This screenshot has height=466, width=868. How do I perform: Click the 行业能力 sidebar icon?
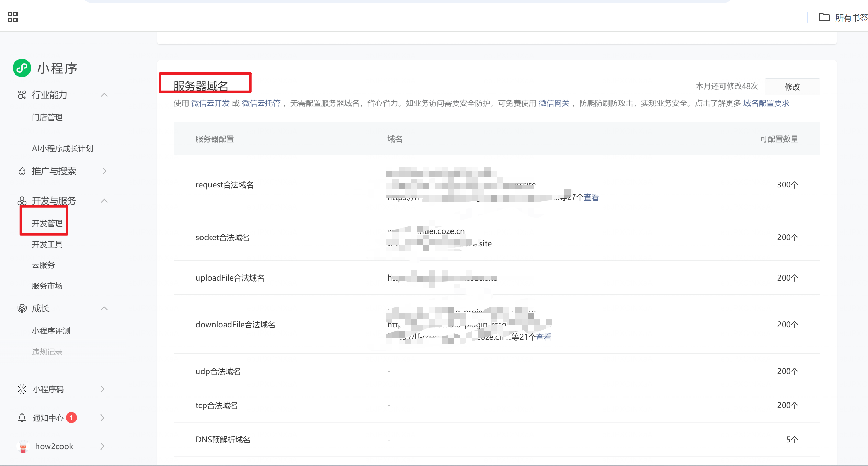22,95
